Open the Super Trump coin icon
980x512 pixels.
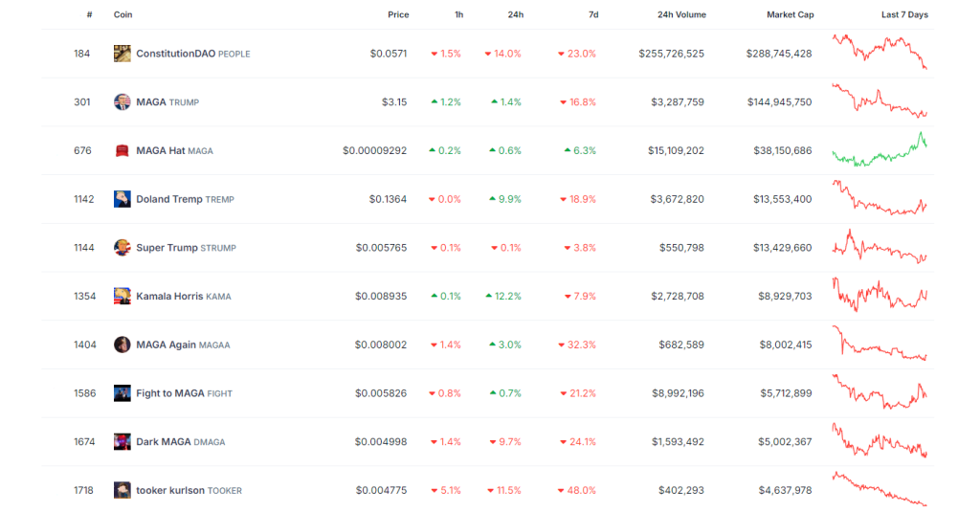[x=122, y=248]
